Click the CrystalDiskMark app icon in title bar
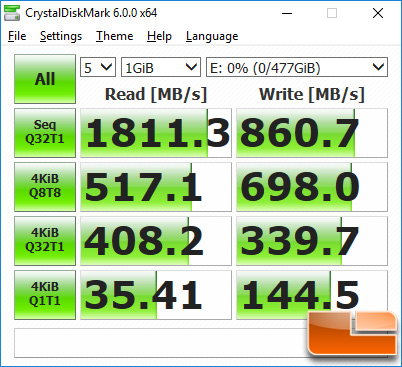Viewport: 402px width, 367px height. 12,13
